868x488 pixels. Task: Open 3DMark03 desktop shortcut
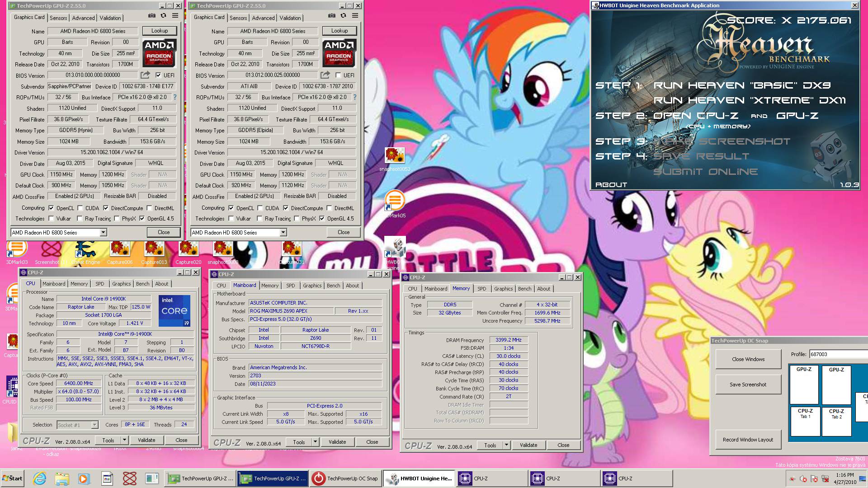point(17,252)
